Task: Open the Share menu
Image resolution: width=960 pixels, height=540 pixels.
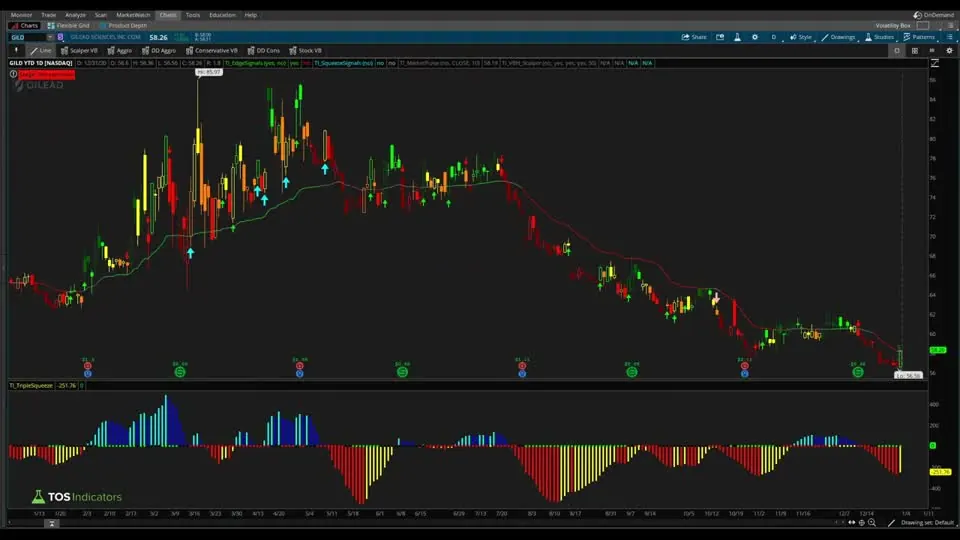Action: [694, 37]
